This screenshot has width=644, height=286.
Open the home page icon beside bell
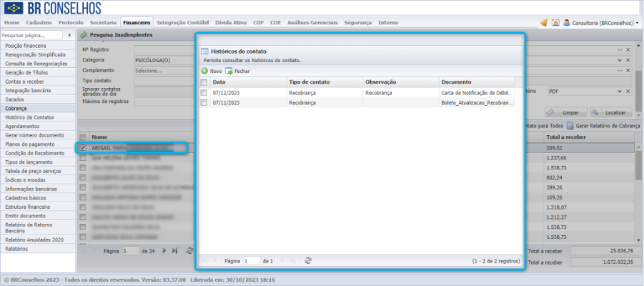(555, 23)
